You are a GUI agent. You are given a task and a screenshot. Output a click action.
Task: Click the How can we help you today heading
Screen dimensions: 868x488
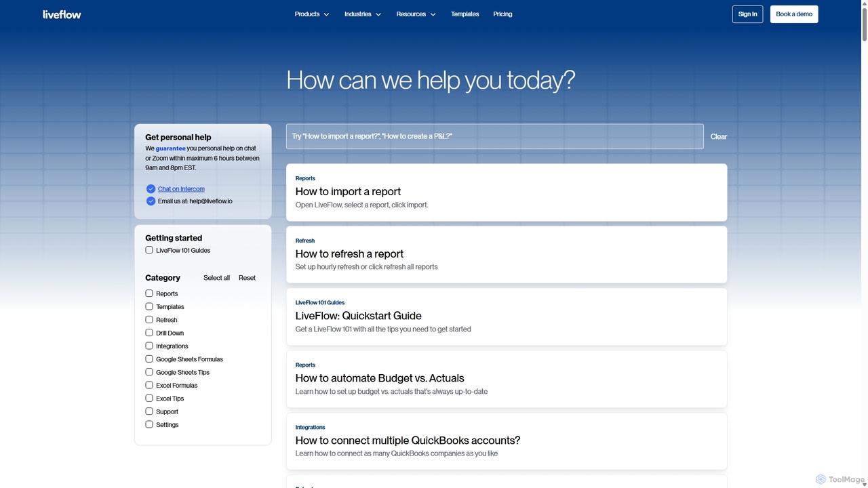(x=431, y=80)
